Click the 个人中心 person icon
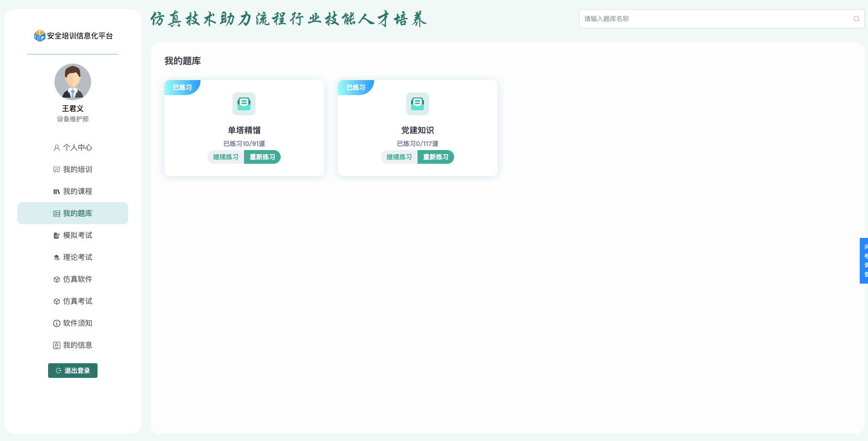The height and width of the screenshot is (441, 868). click(57, 148)
